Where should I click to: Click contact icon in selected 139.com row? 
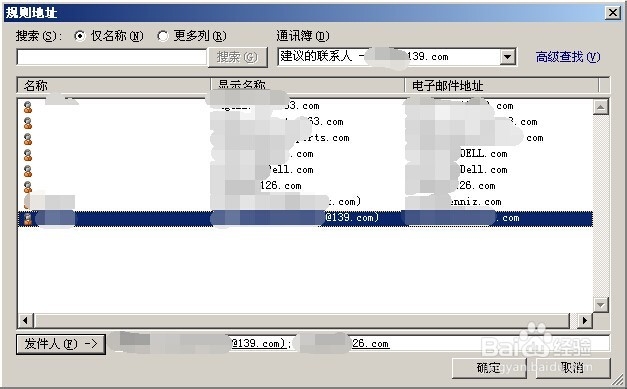(28, 219)
